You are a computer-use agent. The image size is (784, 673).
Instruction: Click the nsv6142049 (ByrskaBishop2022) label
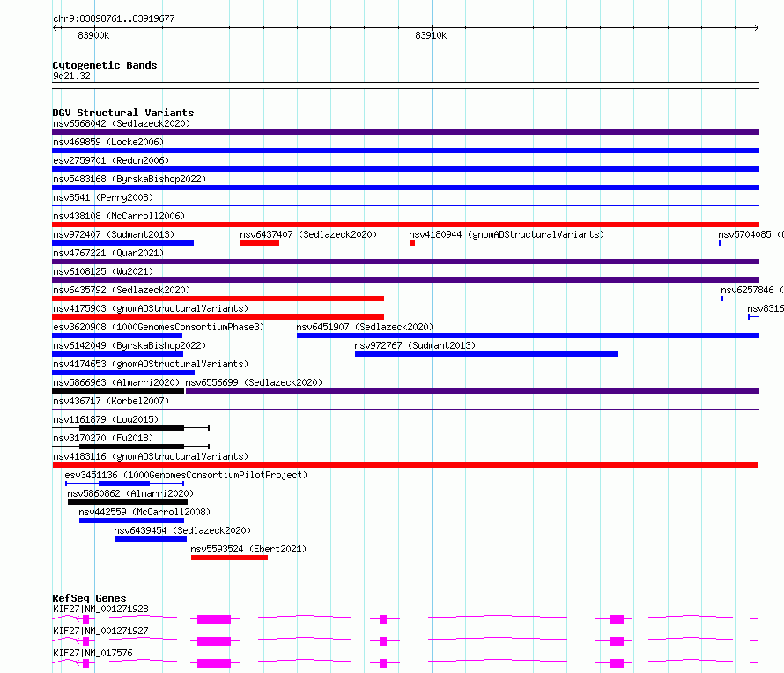coord(129,345)
